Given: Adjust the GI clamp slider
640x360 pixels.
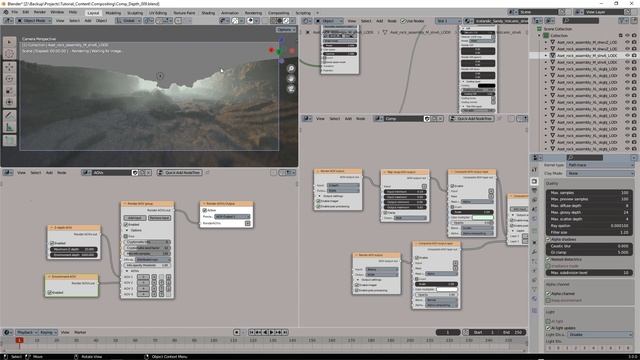Looking at the screenshot, I should (x=589, y=252).
